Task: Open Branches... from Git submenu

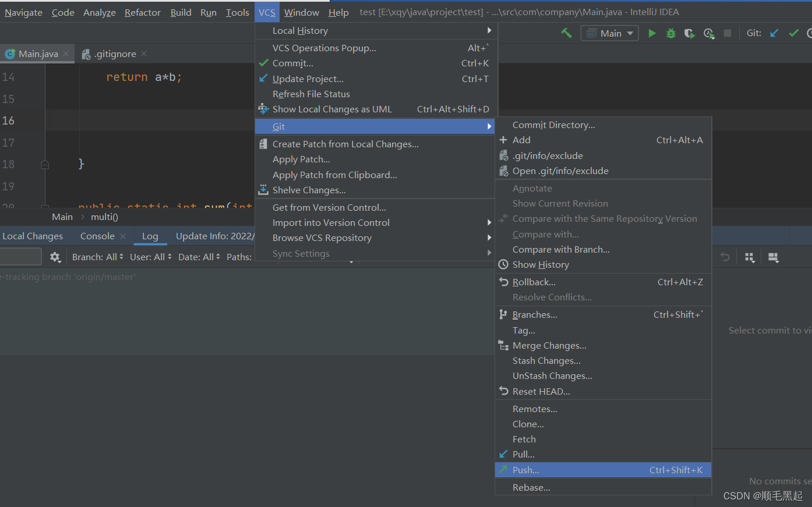Action: pos(603,314)
